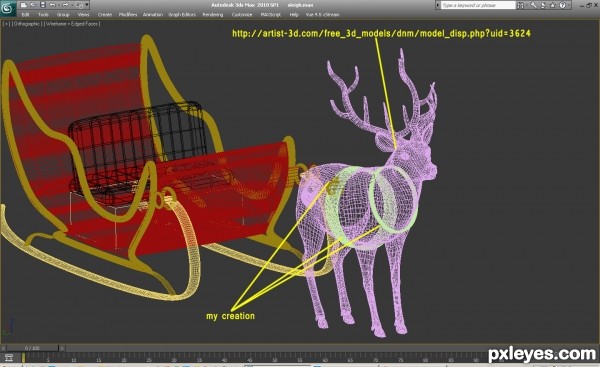This screenshot has height=367, width=600.
Task: Open the Customize menu
Action: pyautogui.click(x=242, y=15)
